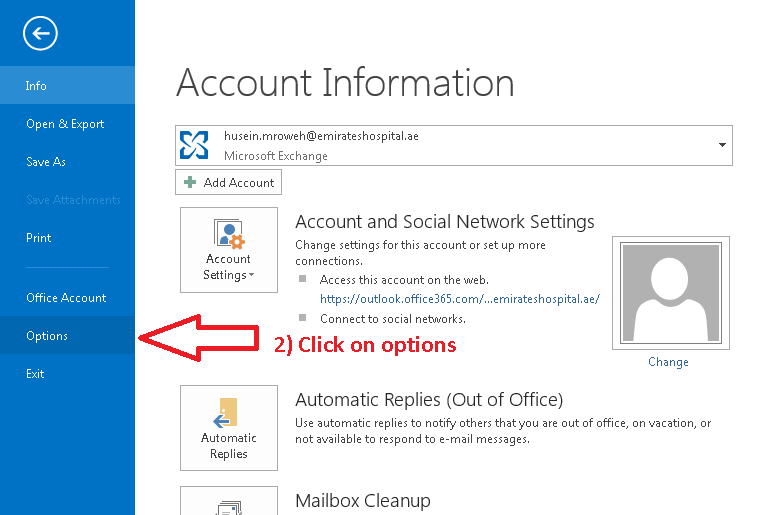Click Automatic Replies (Out of Office) heading
Image resolution: width=765 pixels, height=515 pixels.
[x=429, y=399]
